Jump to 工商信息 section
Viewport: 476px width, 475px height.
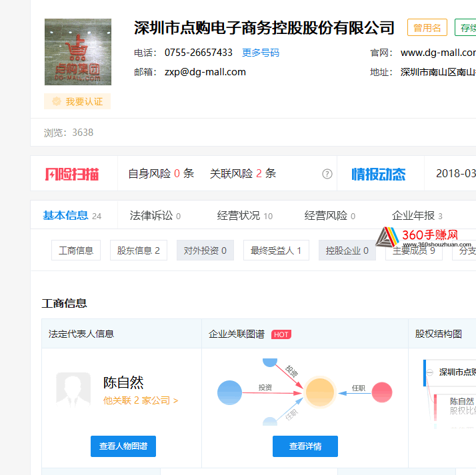(76, 250)
